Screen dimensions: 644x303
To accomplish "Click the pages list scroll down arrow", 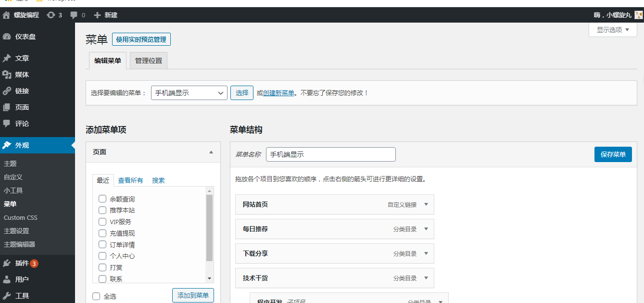I will (x=209, y=278).
